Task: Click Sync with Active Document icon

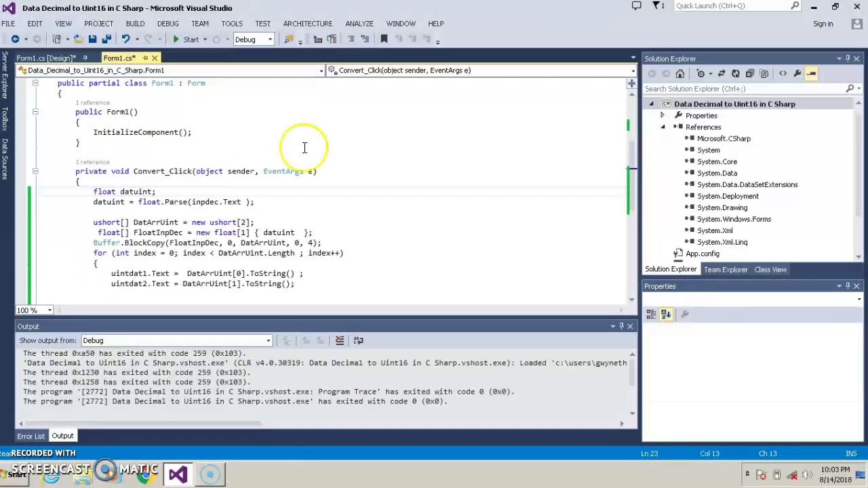Action: [x=722, y=73]
